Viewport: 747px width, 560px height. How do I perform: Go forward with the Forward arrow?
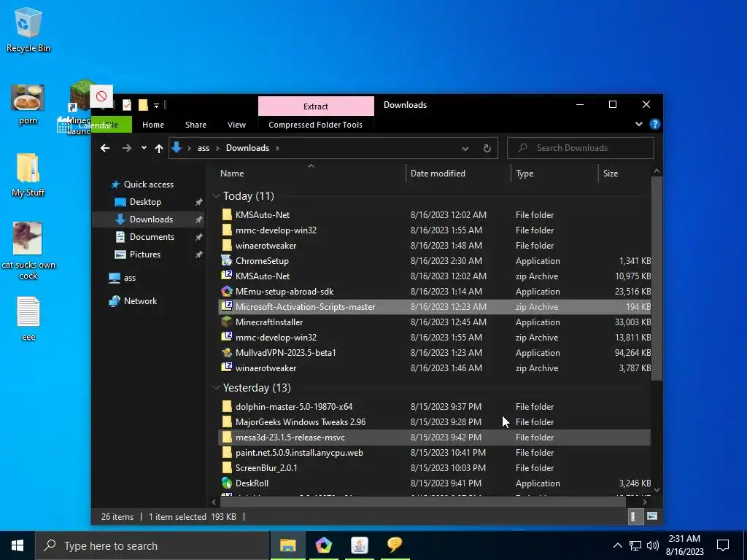coord(126,148)
